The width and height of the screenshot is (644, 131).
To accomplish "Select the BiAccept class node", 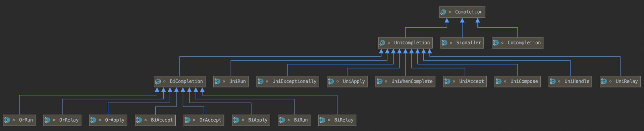I will (x=155, y=120).
